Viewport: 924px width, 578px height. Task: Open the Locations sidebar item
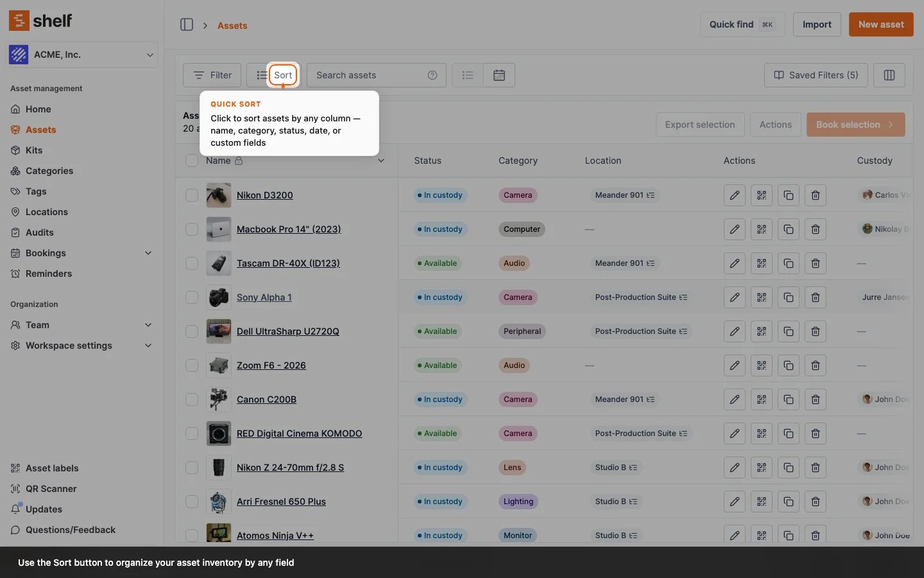46,212
